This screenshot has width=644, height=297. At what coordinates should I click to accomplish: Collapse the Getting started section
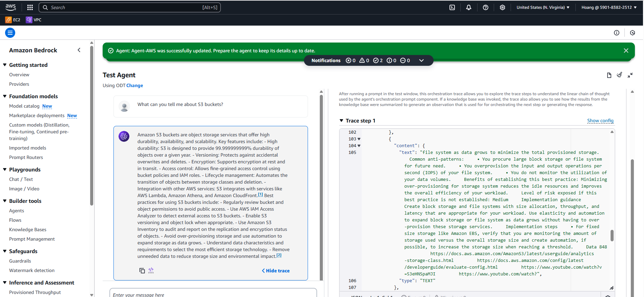point(5,65)
